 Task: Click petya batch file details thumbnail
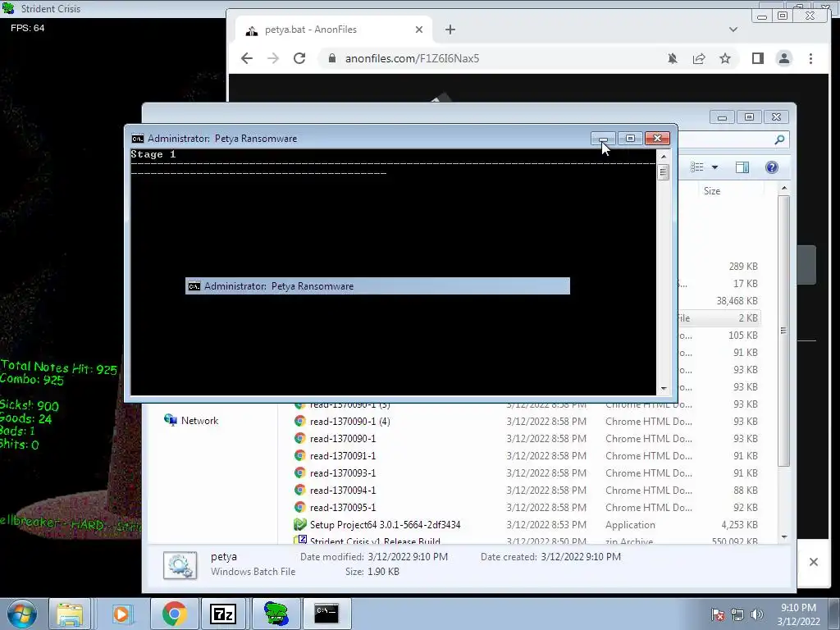[x=180, y=565]
